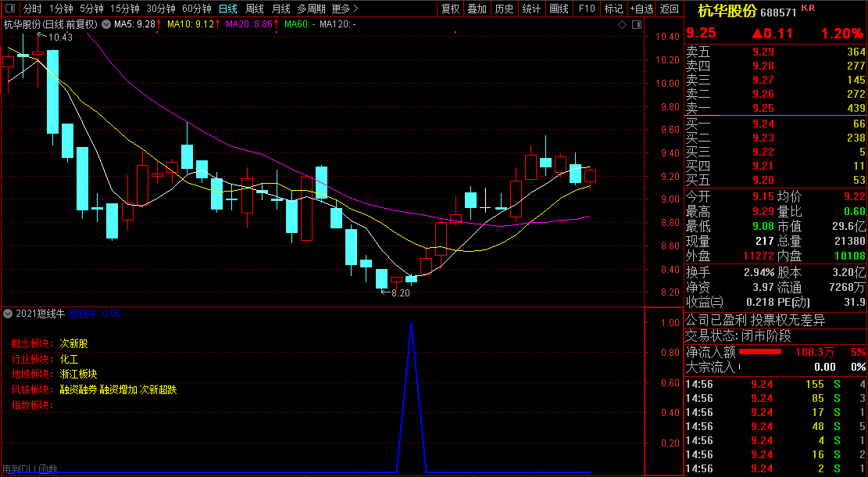Select the 30分钟 period tab
Screen dimensions: 868x477
tap(160, 9)
